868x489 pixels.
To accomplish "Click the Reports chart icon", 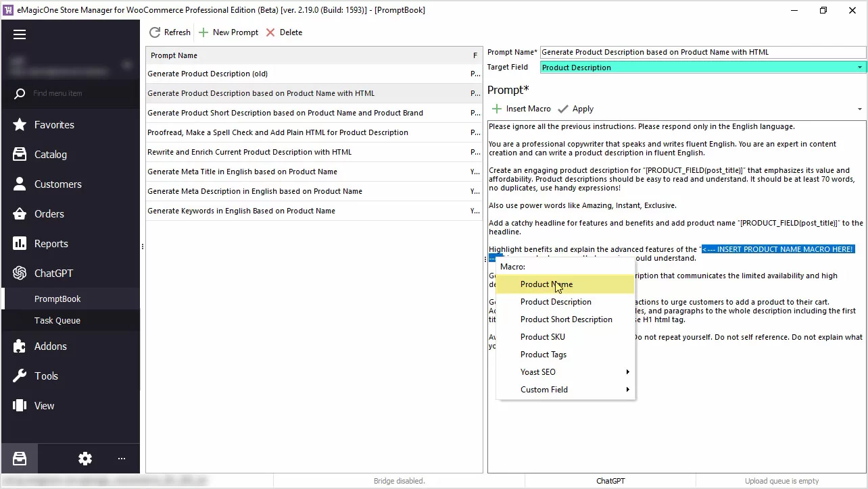I will pos(20,244).
